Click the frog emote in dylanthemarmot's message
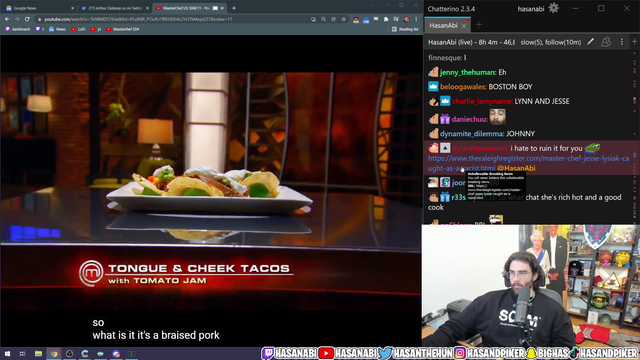The height and width of the screenshot is (360, 640). tap(592, 147)
